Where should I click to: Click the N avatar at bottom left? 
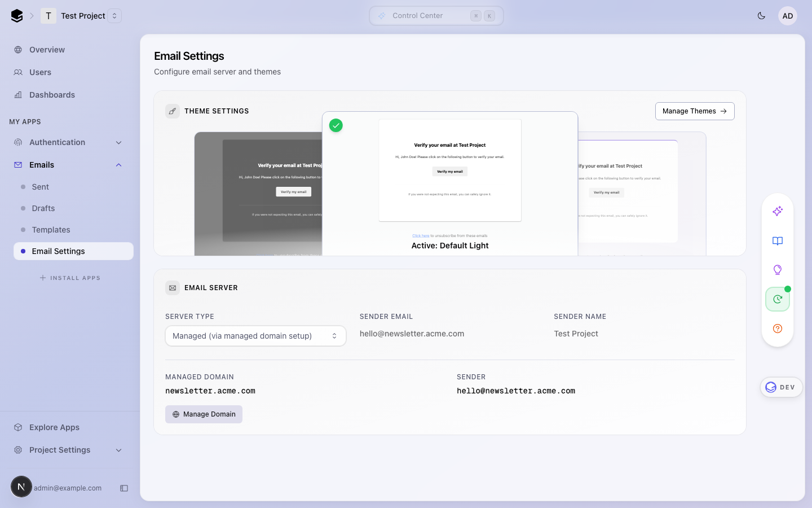pos(21,487)
